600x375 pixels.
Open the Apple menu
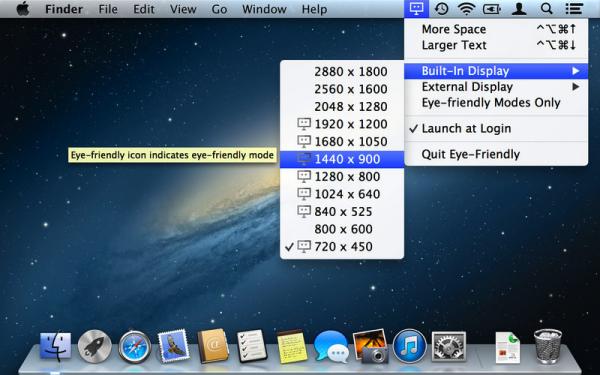point(23,8)
